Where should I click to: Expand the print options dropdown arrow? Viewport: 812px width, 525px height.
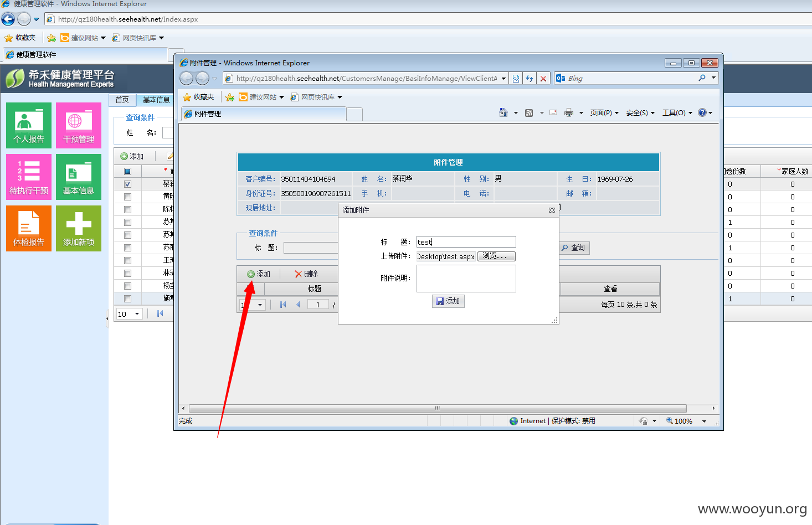[581, 113]
